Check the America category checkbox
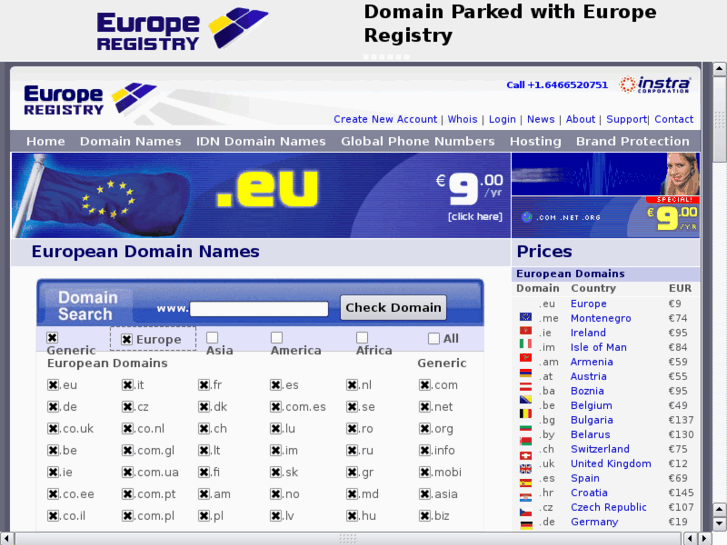This screenshot has width=727, height=545. click(277, 338)
